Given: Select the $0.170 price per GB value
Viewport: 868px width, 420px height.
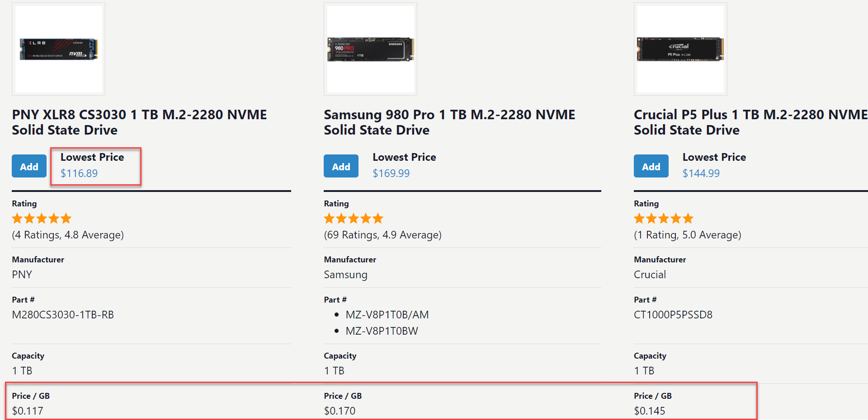Looking at the screenshot, I should [x=340, y=411].
